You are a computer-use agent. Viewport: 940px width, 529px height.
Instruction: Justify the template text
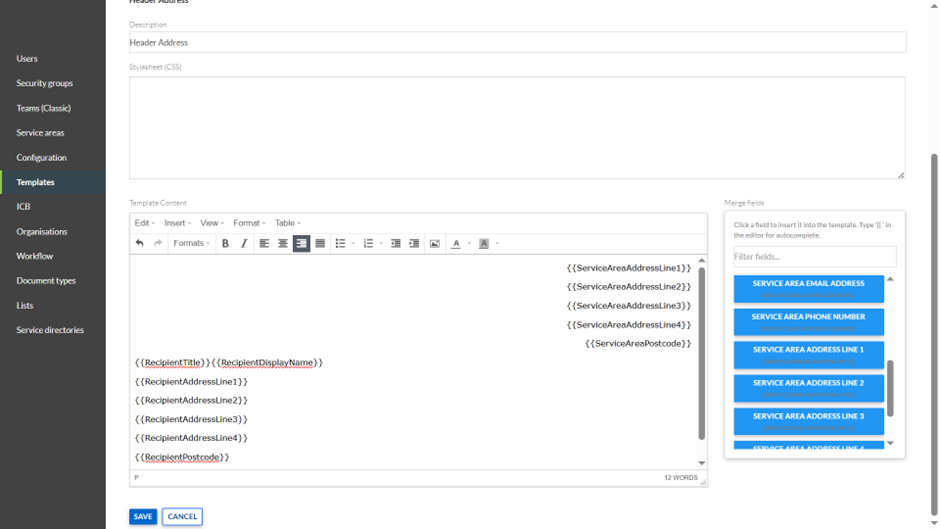click(x=320, y=243)
